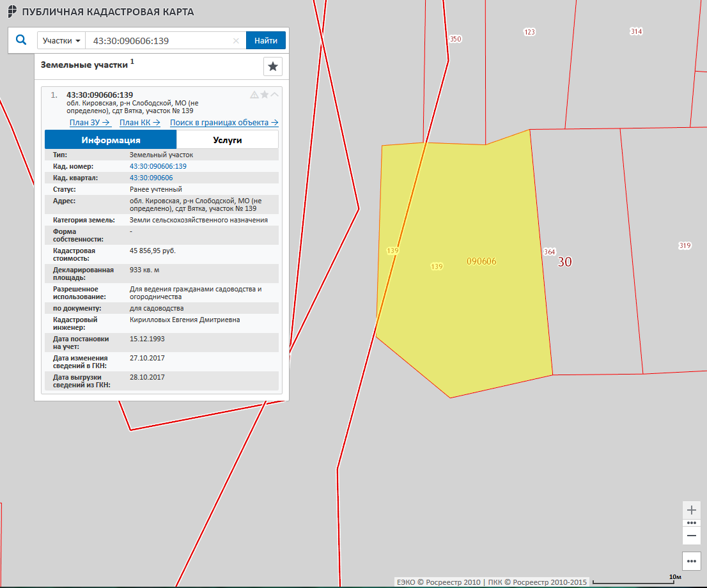Zoom in with the plus button

pyautogui.click(x=691, y=510)
